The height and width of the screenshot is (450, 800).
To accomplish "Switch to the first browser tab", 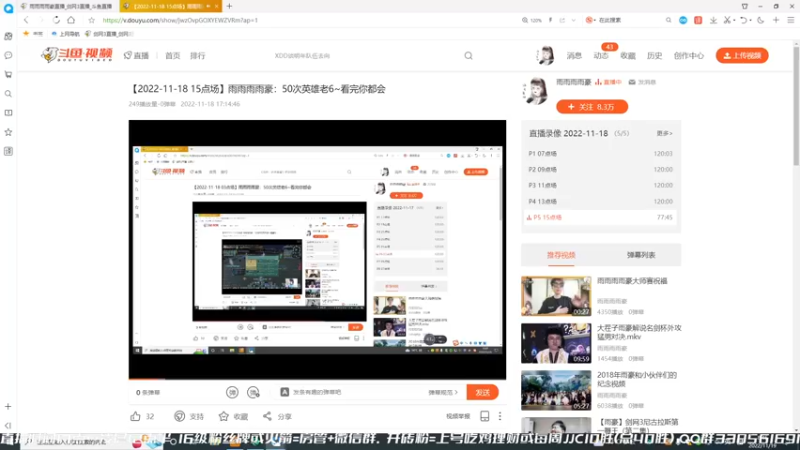I will point(67,6).
